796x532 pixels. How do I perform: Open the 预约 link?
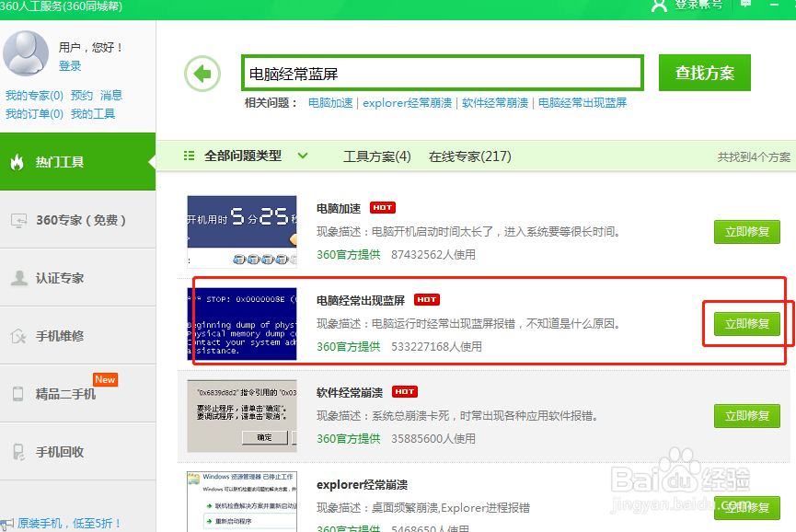pyautogui.click(x=82, y=96)
